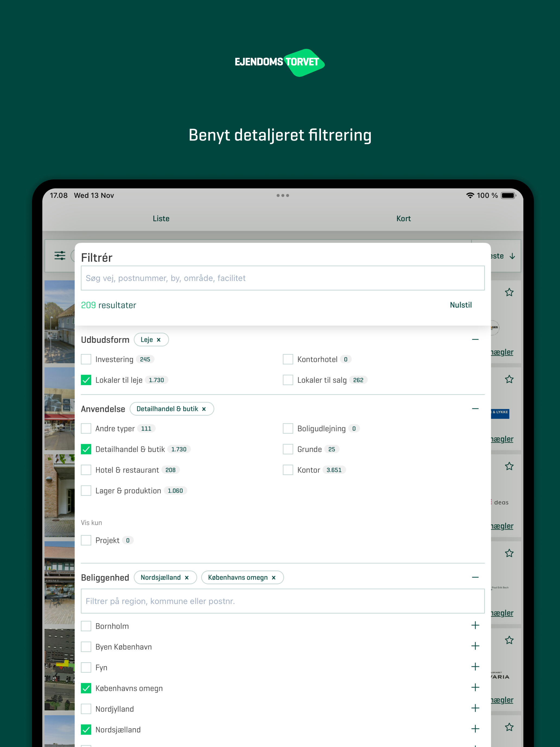Expand Nordsjælland sub-areas
This screenshot has width=560, height=747.
tap(475, 729)
